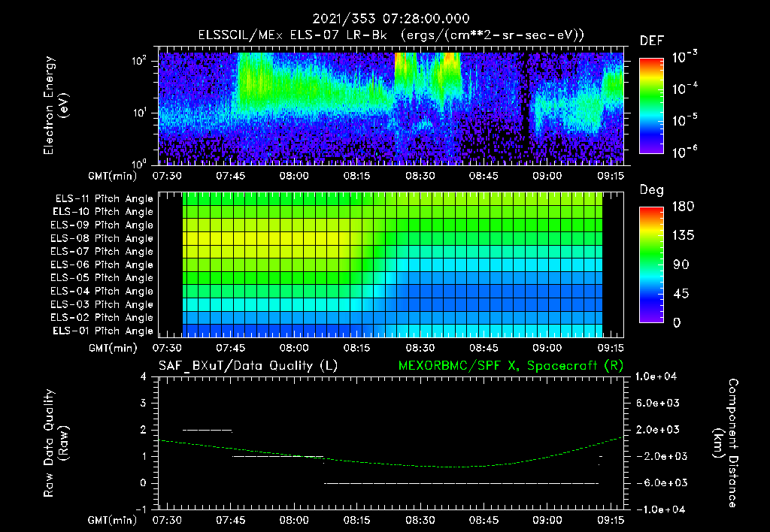Click the ELS-10 Pitch Angle row label

pos(102,212)
